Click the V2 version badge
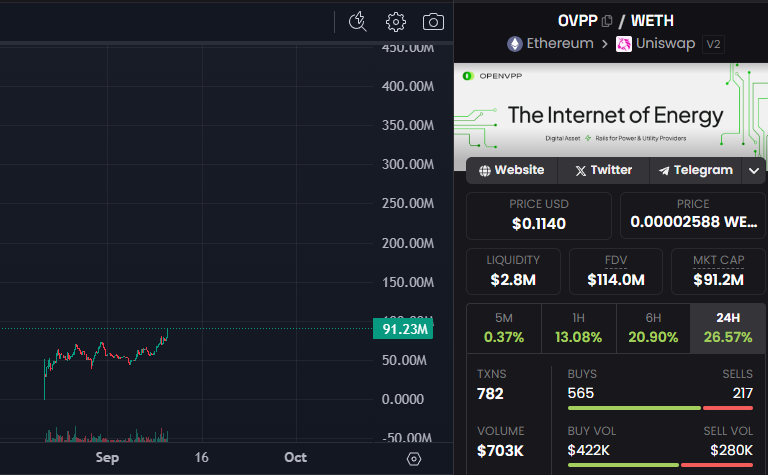The height and width of the screenshot is (475, 768). click(x=713, y=45)
